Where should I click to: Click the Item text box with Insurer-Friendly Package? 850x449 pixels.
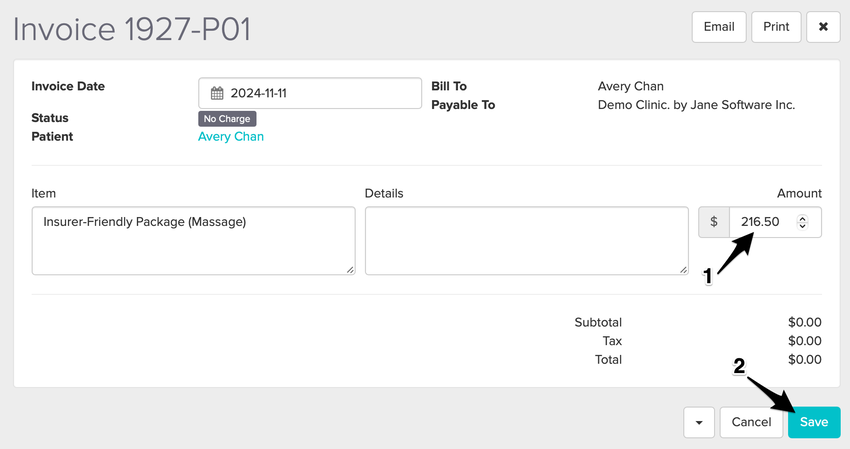[x=194, y=241]
